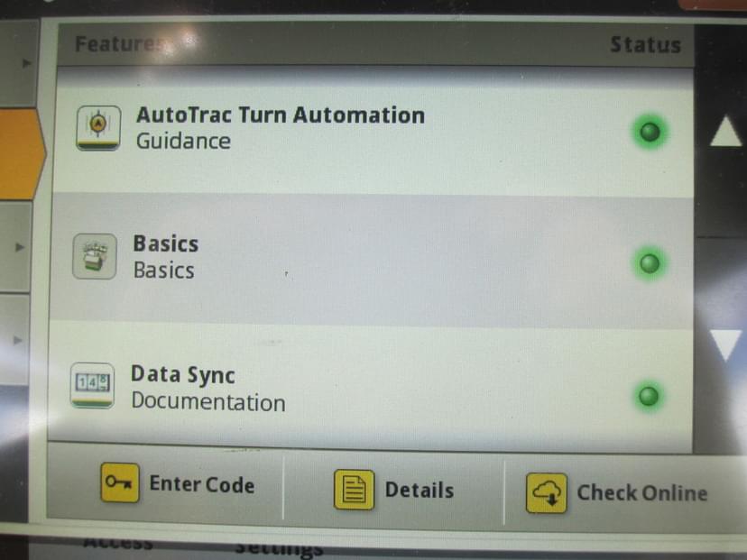Move down the feature list with down arrow
747x560 pixels.
click(725, 344)
